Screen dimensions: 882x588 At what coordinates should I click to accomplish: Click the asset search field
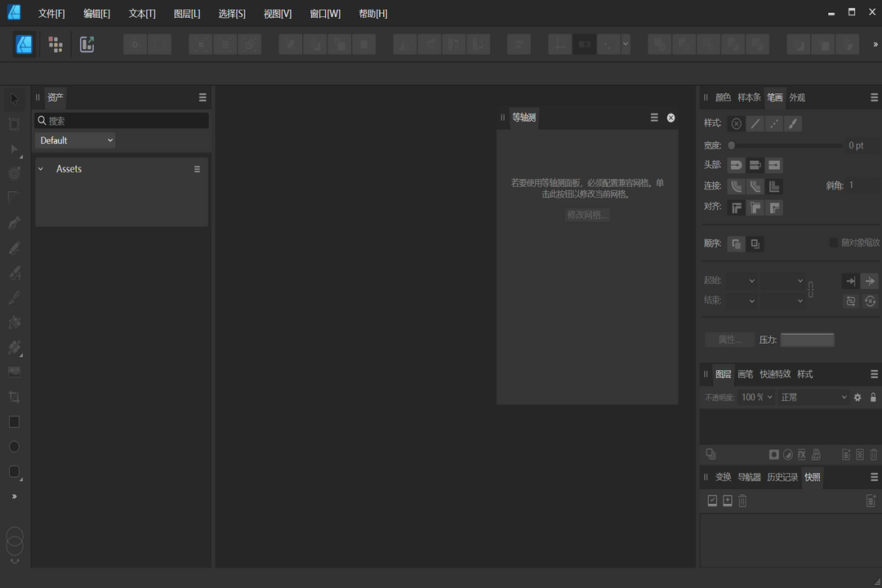point(121,120)
